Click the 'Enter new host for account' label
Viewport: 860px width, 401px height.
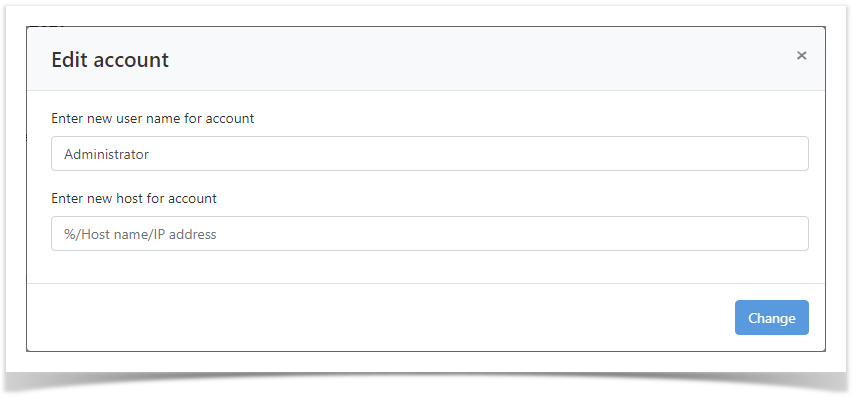pyautogui.click(x=134, y=198)
